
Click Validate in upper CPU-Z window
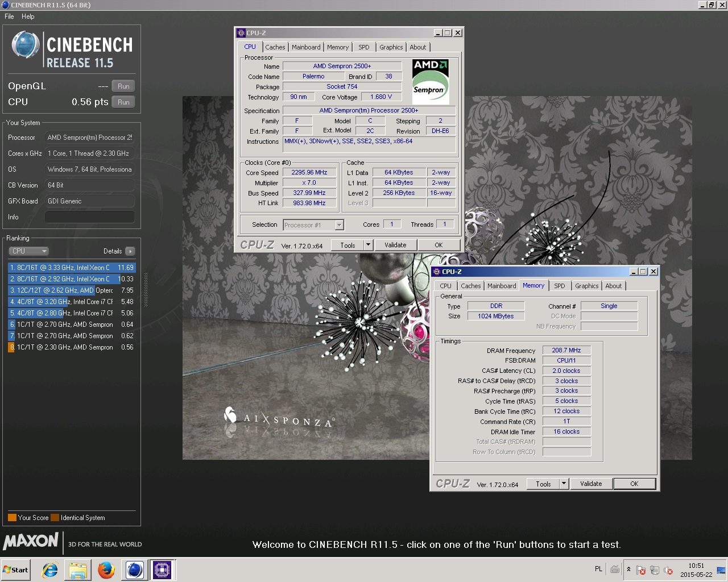[x=395, y=246]
